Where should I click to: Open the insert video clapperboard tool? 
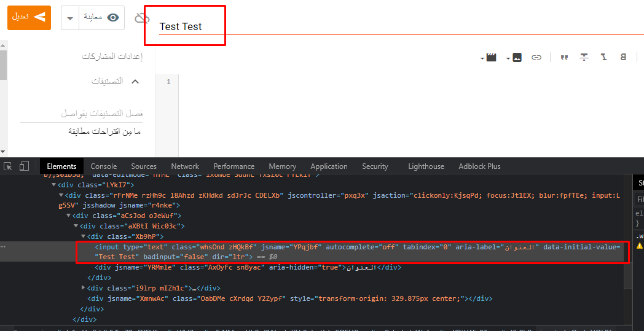pyautogui.click(x=490, y=57)
